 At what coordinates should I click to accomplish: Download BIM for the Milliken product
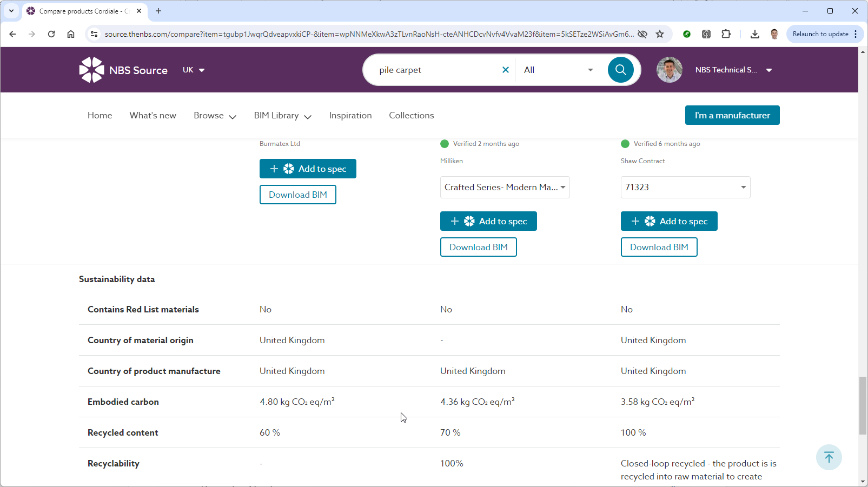(x=479, y=247)
